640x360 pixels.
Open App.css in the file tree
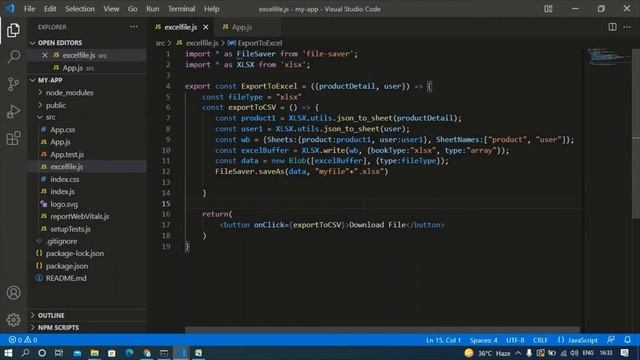pos(62,130)
